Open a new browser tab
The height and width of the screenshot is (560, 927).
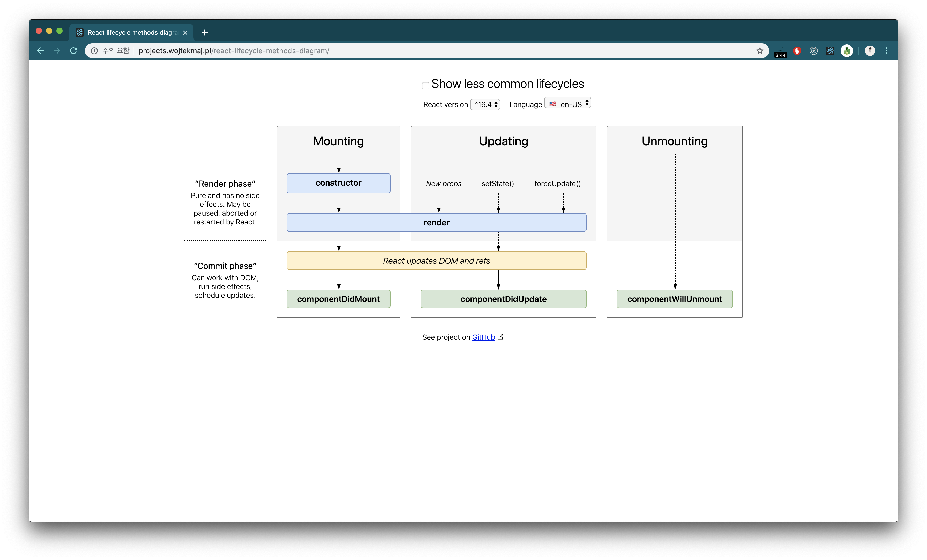click(x=205, y=33)
